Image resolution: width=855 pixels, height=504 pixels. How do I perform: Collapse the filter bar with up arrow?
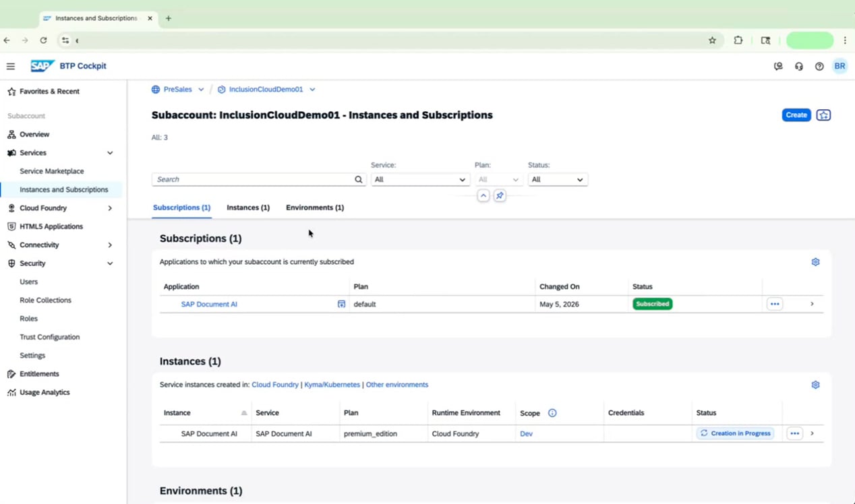(483, 195)
